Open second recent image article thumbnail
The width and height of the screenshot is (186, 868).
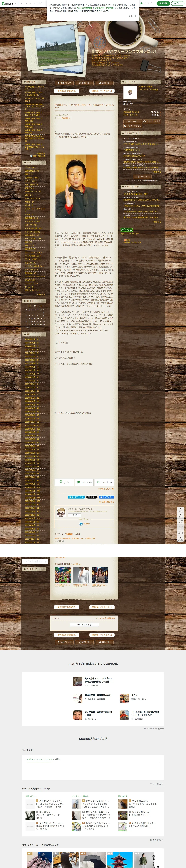click(x=81, y=575)
